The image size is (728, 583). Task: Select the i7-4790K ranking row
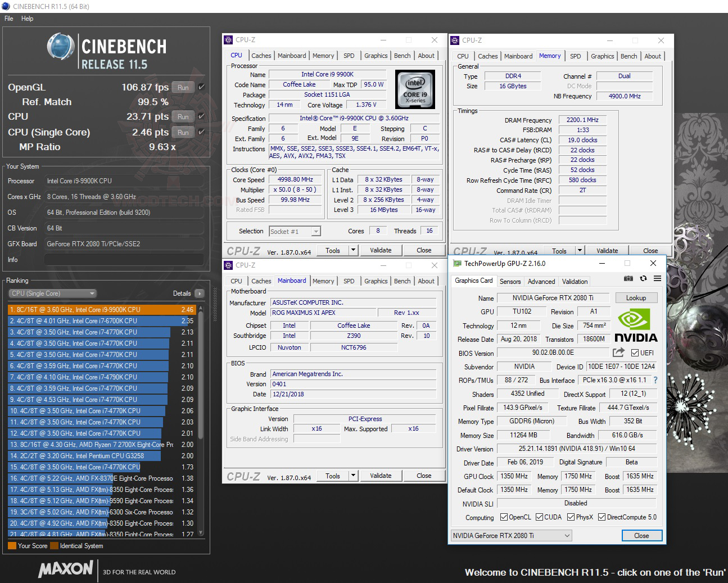tap(102, 377)
